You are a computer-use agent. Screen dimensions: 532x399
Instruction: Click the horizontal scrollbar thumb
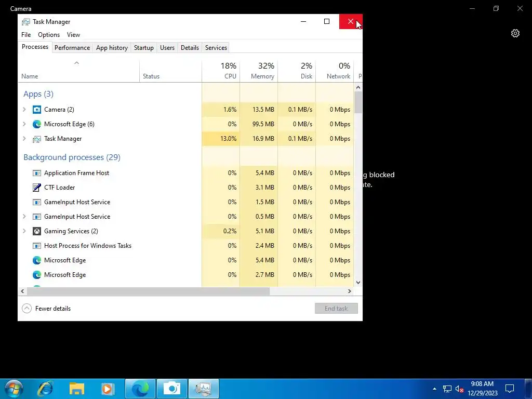[148, 291]
